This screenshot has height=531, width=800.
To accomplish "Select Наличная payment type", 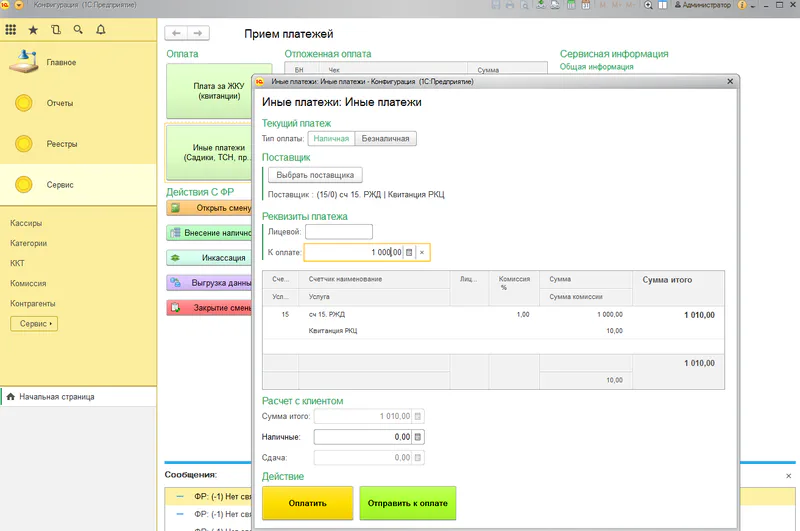I will point(329,139).
